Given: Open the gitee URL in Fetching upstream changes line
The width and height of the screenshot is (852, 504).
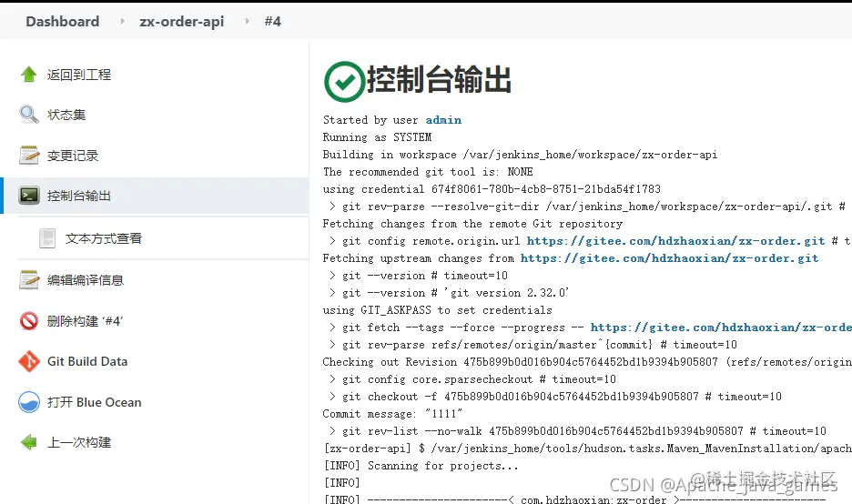Looking at the screenshot, I should coord(669,258).
